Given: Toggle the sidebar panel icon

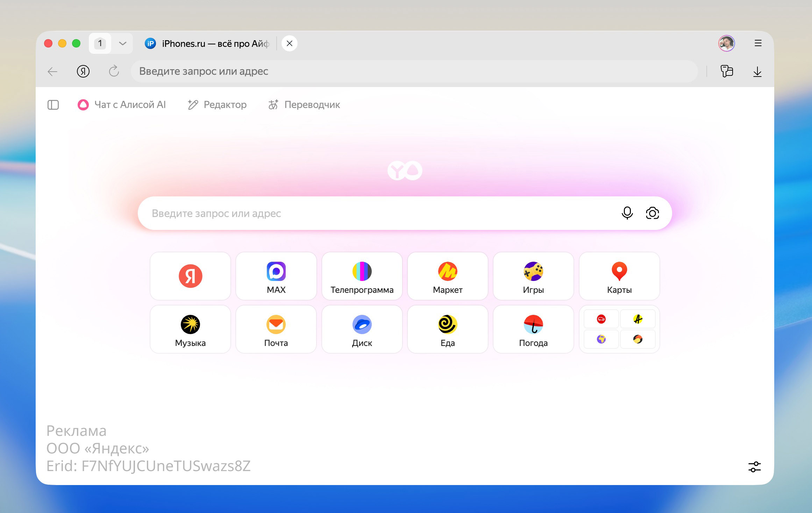Looking at the screenshot, I should [x=53, y=105].
